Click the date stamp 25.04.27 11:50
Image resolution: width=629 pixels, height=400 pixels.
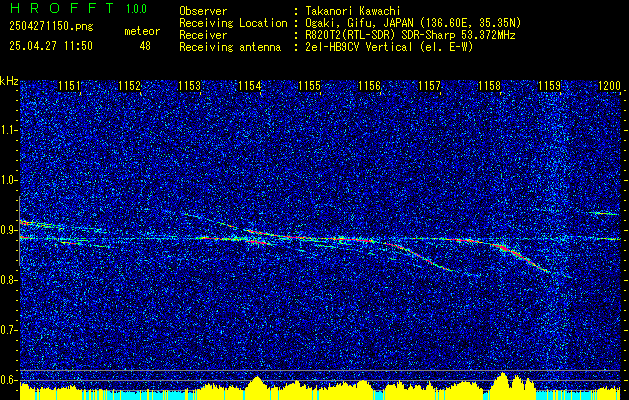pos(51,46)
